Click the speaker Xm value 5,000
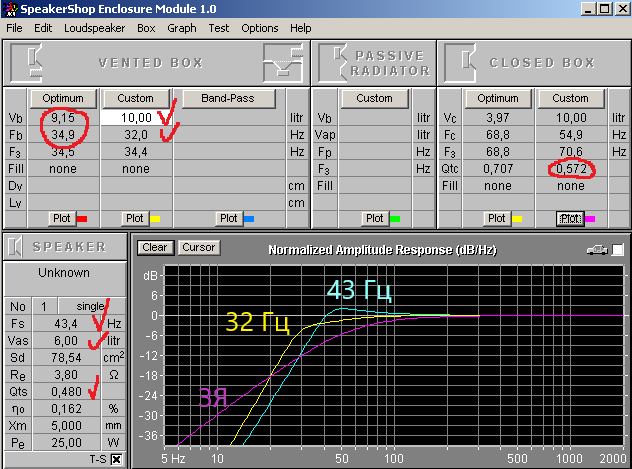This screenshot has height=469, width=632. [66, 425]
